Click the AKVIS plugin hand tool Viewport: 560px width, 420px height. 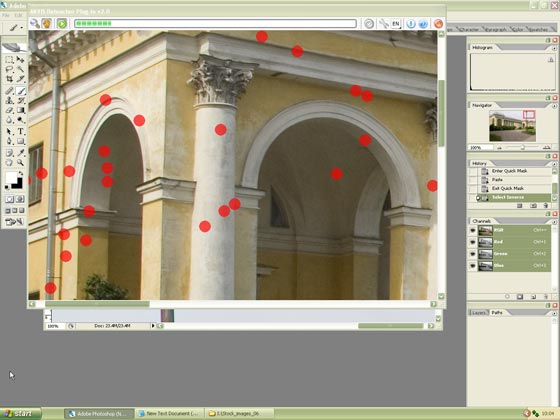[x=46, y=24]
